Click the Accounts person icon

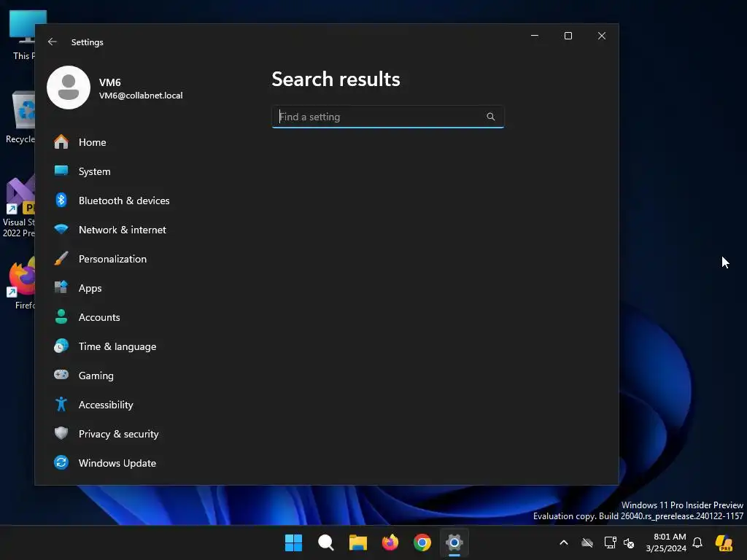pyautogui.click(x=61, y=316)
